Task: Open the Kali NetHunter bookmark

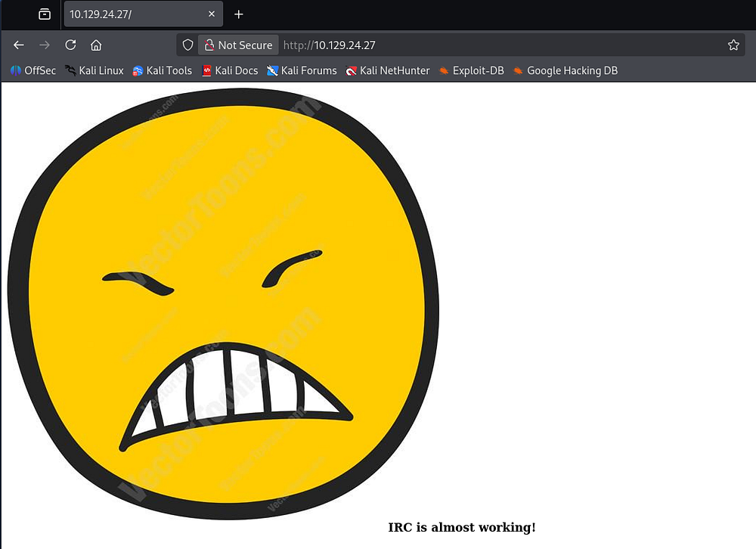Action: (x=388, y=70)
